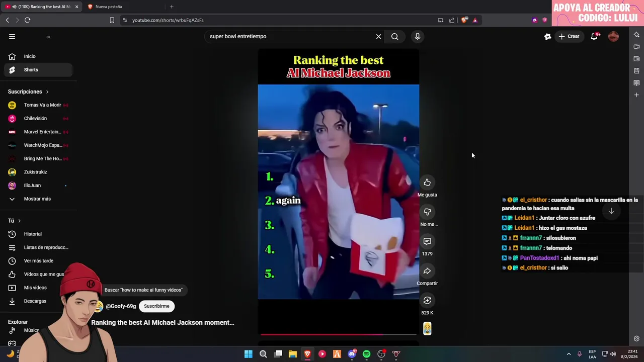Open Brave Rewards triangle icon
This screenshot has width=644, height=362.
point(475,20)
